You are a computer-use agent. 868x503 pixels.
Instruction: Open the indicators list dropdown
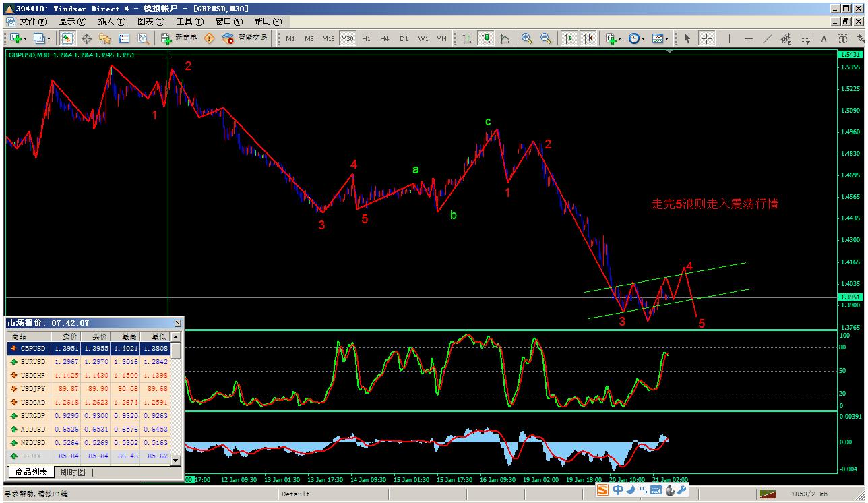(613, 38)
